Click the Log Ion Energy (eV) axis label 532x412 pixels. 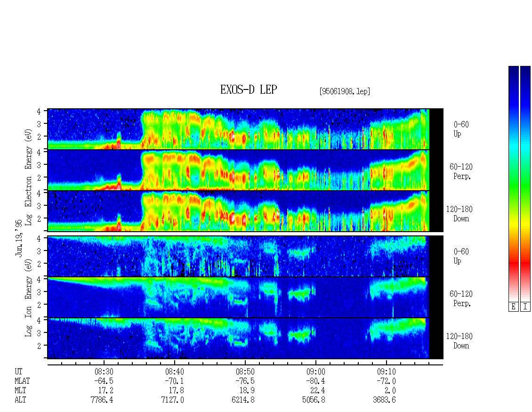pos(29,298)
